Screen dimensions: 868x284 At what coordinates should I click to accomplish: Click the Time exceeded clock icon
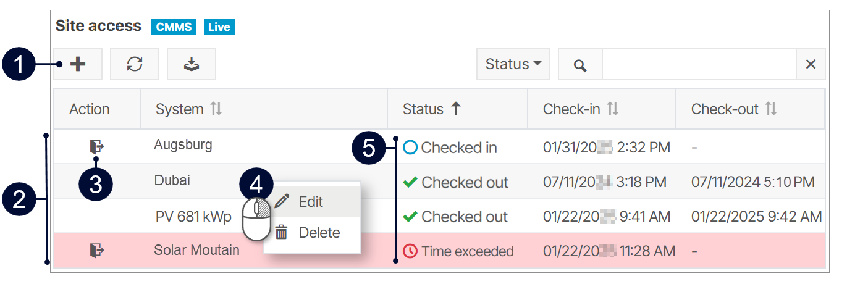click(x=410, y=251)
